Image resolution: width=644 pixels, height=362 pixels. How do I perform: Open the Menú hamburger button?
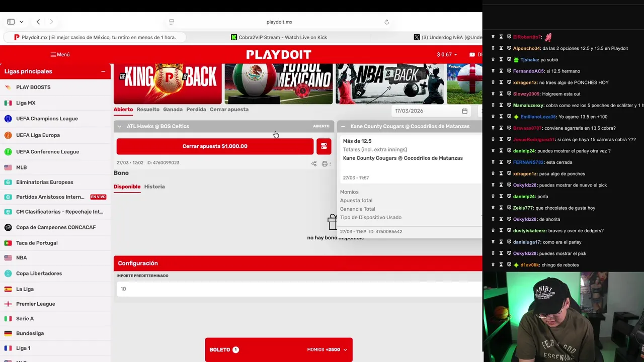tap(60, 54)
